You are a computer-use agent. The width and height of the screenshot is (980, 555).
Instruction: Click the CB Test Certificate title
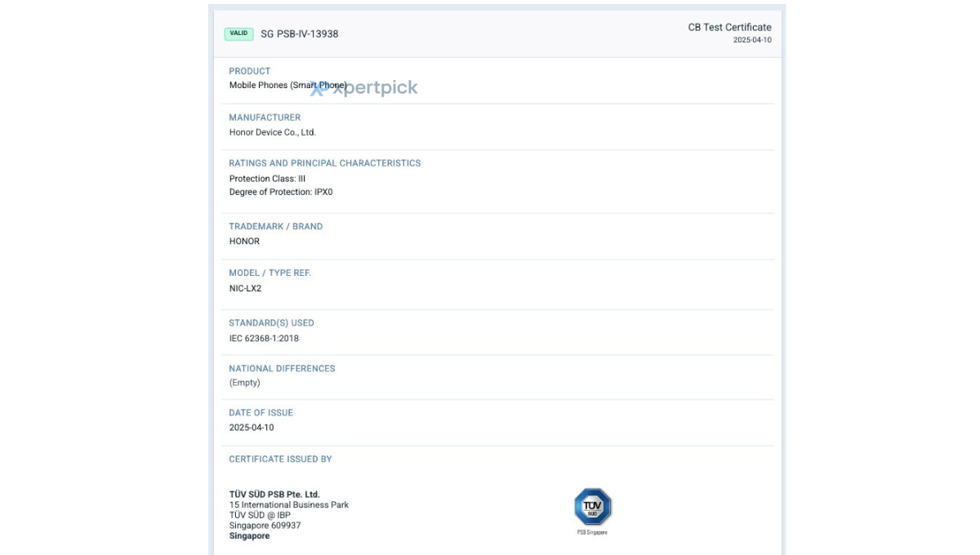(x=729, y=28)
